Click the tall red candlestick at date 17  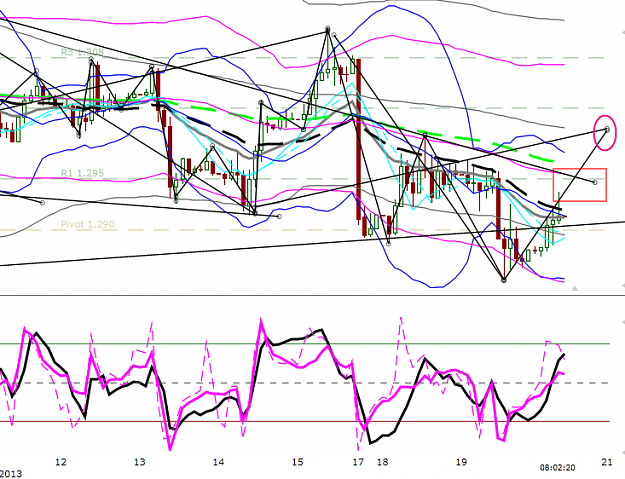(358, 139)
